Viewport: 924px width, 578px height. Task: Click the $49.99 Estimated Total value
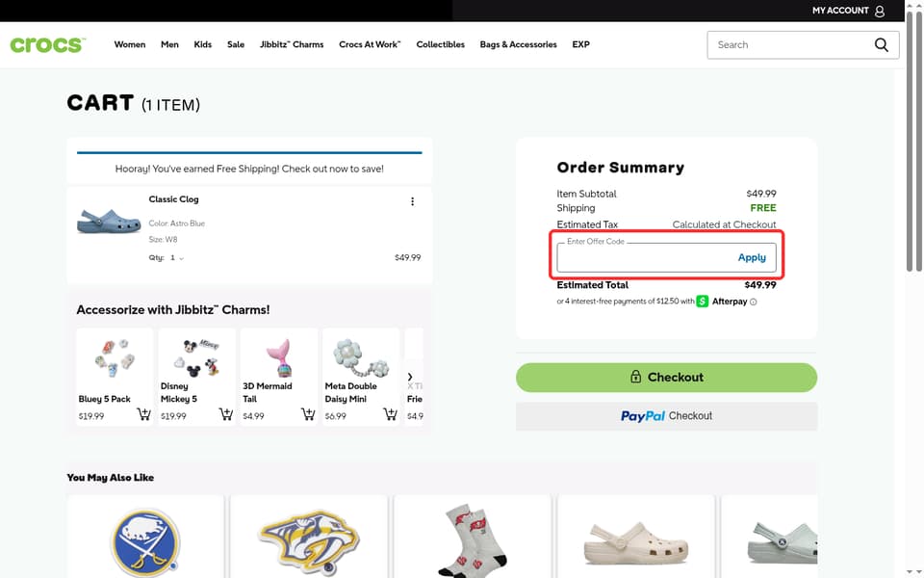click(760, 285)
